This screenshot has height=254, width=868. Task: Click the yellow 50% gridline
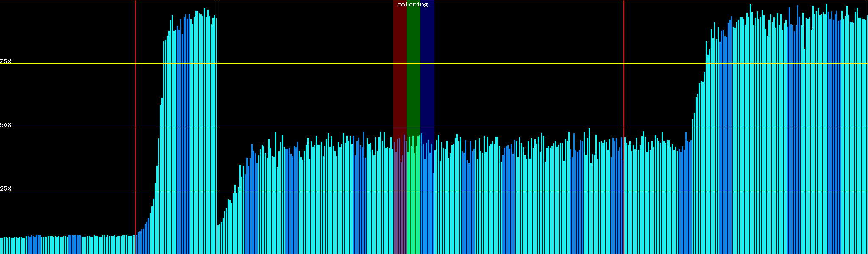[297, 127]
